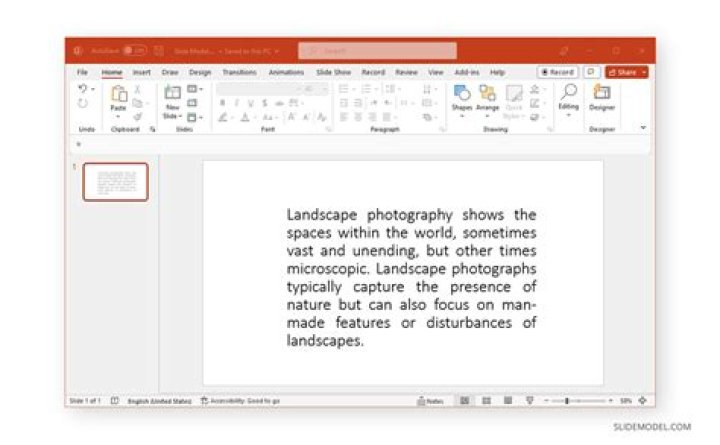Click the Format Painter brush icon
The width and height of the screenshot is (720, 445).
pos(137,117)
